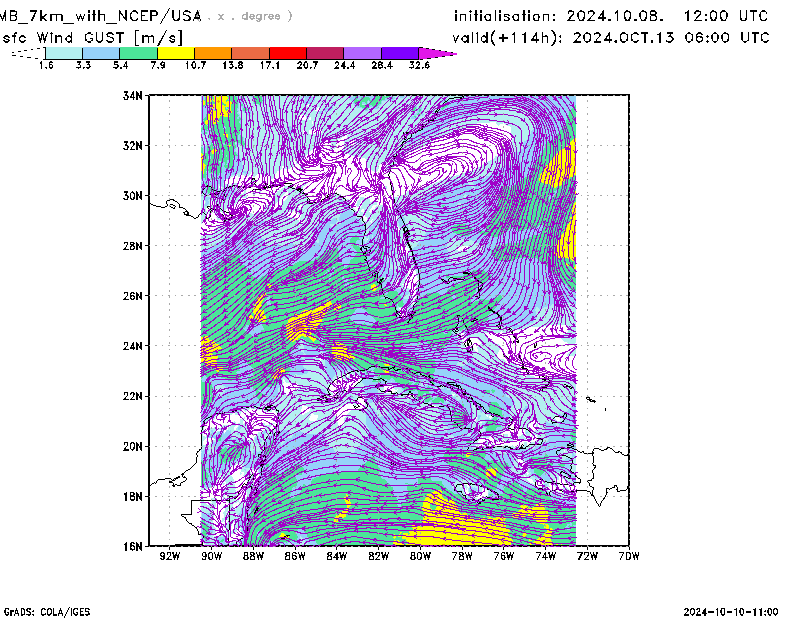Click the 24N latitude label
Image resolution: width=800 pixels, height=618 pixels.
[x=133, y=346]
